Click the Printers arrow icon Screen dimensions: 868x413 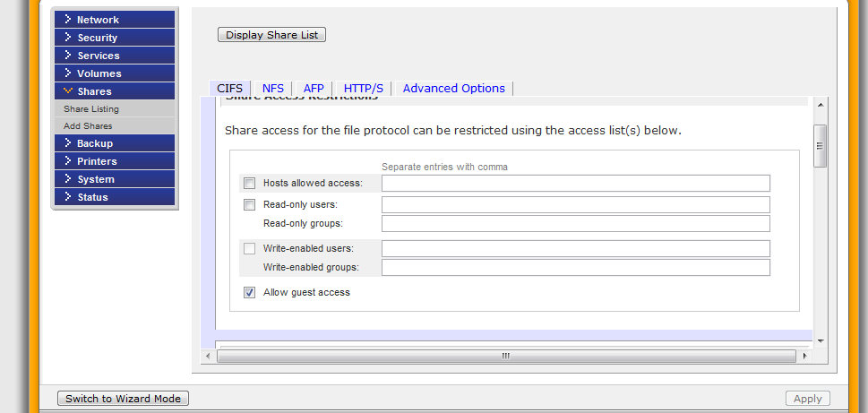point(67,161)
